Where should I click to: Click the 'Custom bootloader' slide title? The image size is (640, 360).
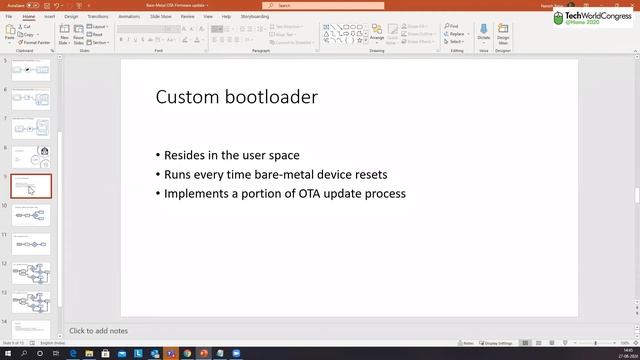click(x=237, y=97)
